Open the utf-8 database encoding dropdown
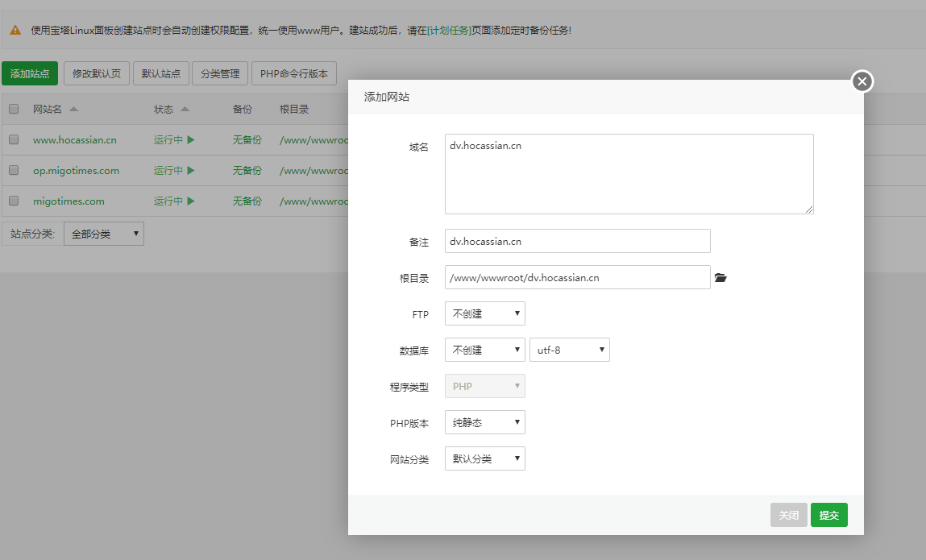 569,350
